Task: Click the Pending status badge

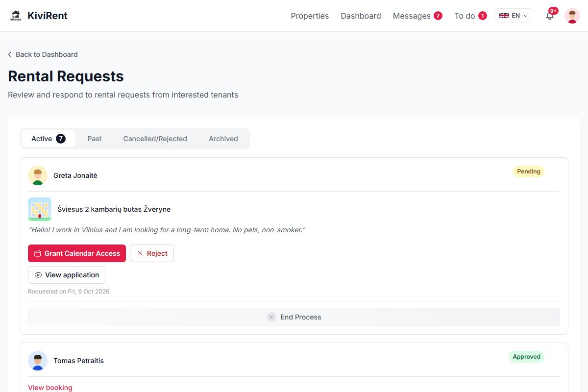Action: [529, 171]
